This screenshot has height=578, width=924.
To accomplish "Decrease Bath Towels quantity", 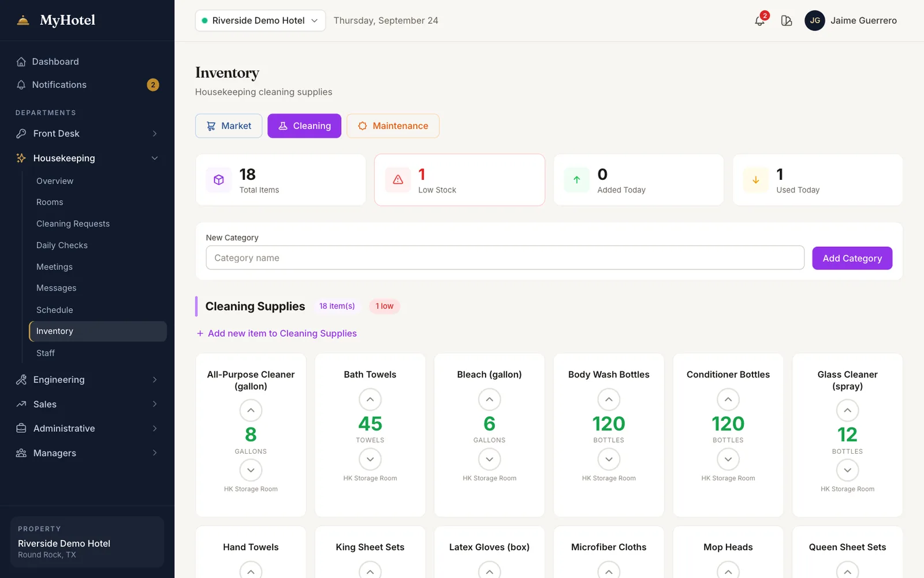I will pos(370,460).
